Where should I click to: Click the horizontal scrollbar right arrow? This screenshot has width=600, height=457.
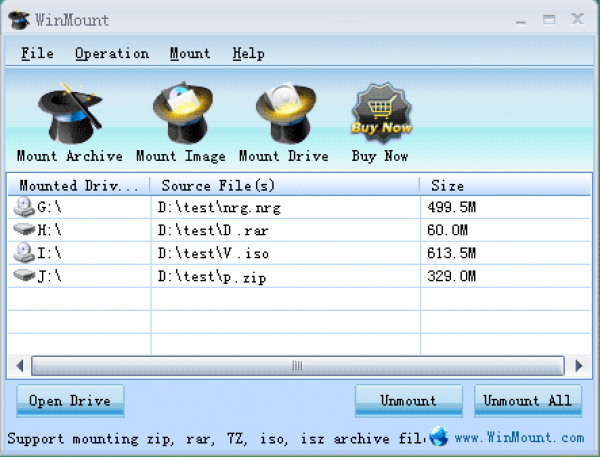coord(579,366)
